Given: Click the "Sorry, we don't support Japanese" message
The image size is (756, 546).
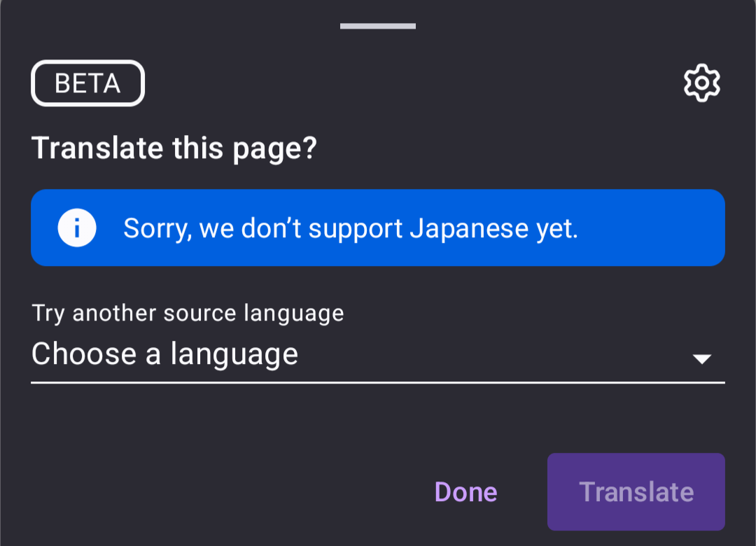Looking at the screenshot, I should coord(351,229).
